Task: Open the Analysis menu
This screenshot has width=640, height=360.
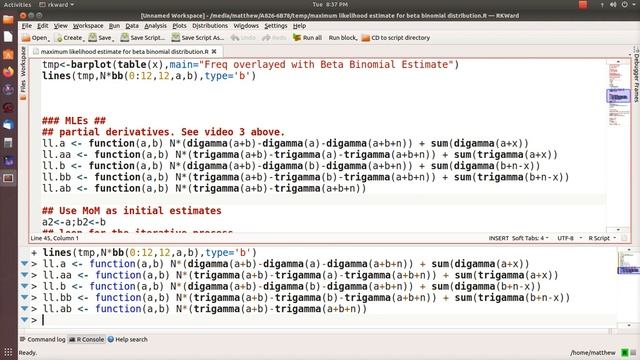Action: pos(155,26)
